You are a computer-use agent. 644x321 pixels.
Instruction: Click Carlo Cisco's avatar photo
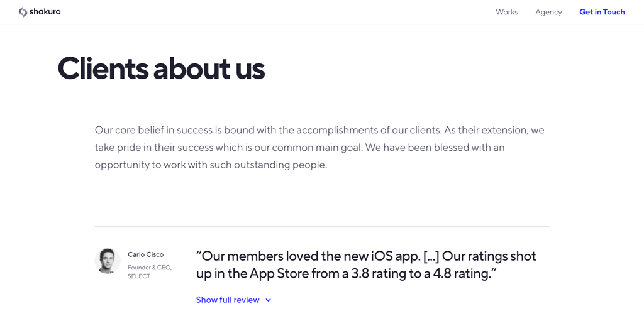[108, 261]
